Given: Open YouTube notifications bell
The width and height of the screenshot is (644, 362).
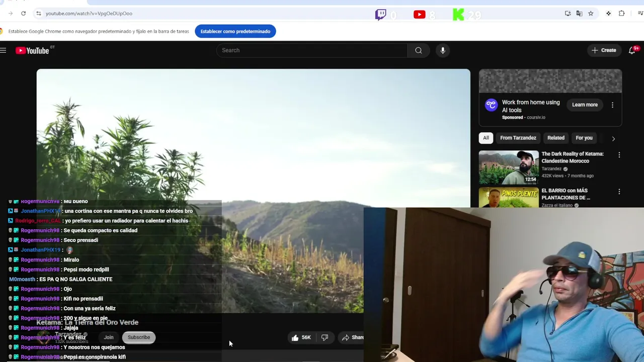Looking at the screenshot, I should (632, 50).
